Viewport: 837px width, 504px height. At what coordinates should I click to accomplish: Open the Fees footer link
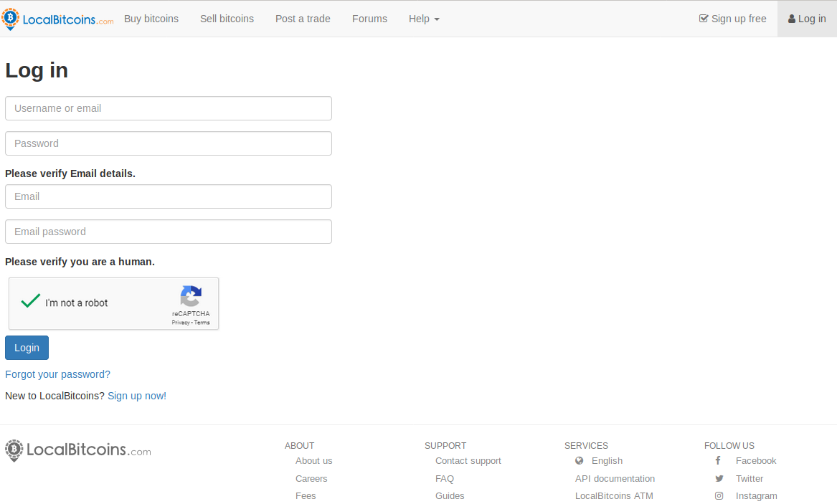pos(306,496)
